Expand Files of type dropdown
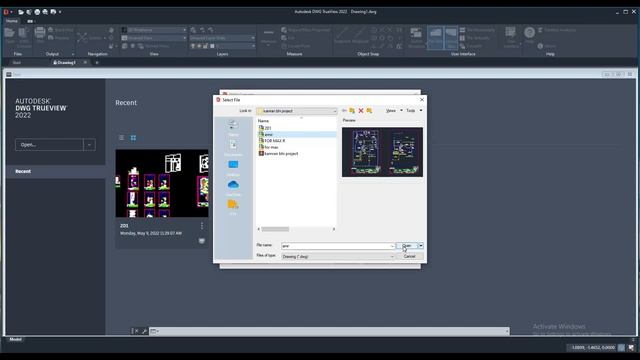The image size is (640, 360). [392, 257]
